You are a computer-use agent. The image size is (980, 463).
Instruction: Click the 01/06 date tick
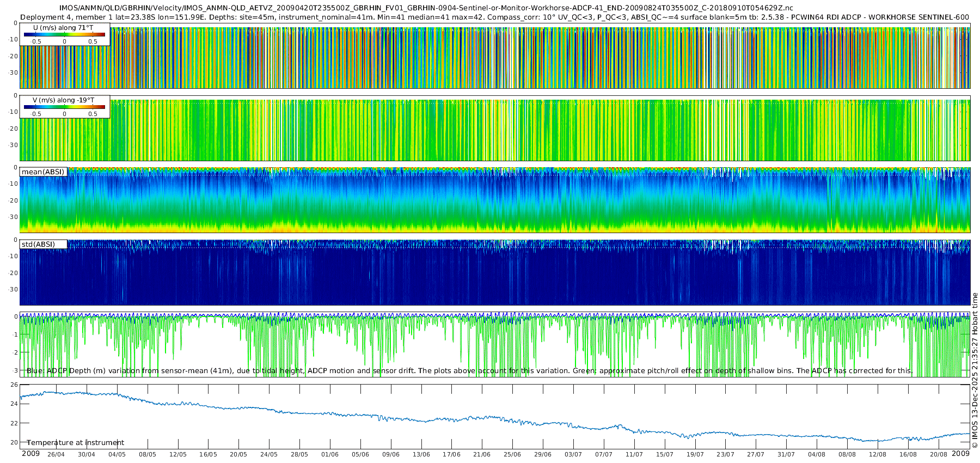point(330,454)
